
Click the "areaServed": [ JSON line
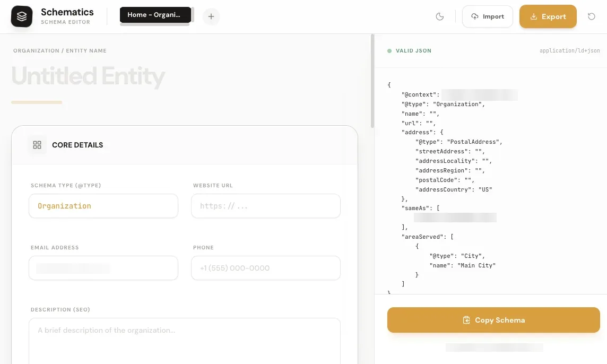[x=427, y=237]
